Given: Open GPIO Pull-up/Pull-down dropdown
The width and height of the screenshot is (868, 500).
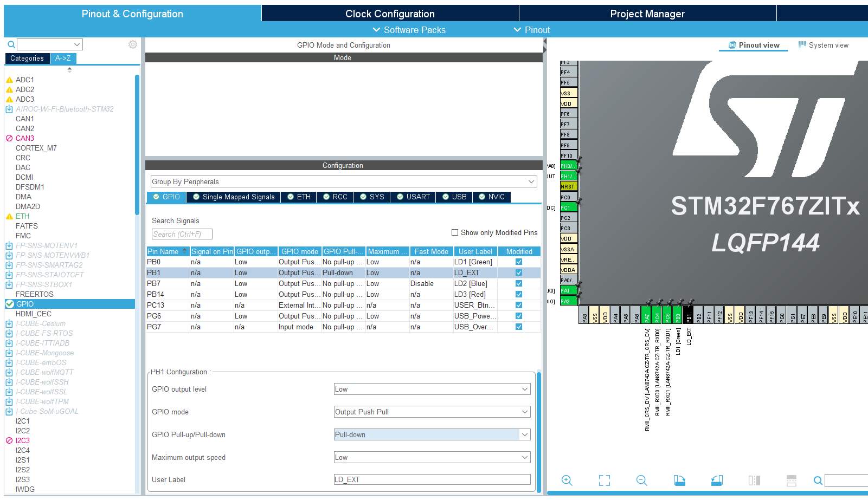Looking at the screenshot, I should pos(432,434).
